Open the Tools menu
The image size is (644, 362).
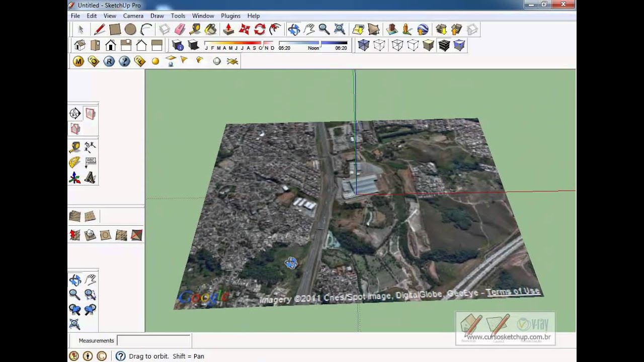178,16
